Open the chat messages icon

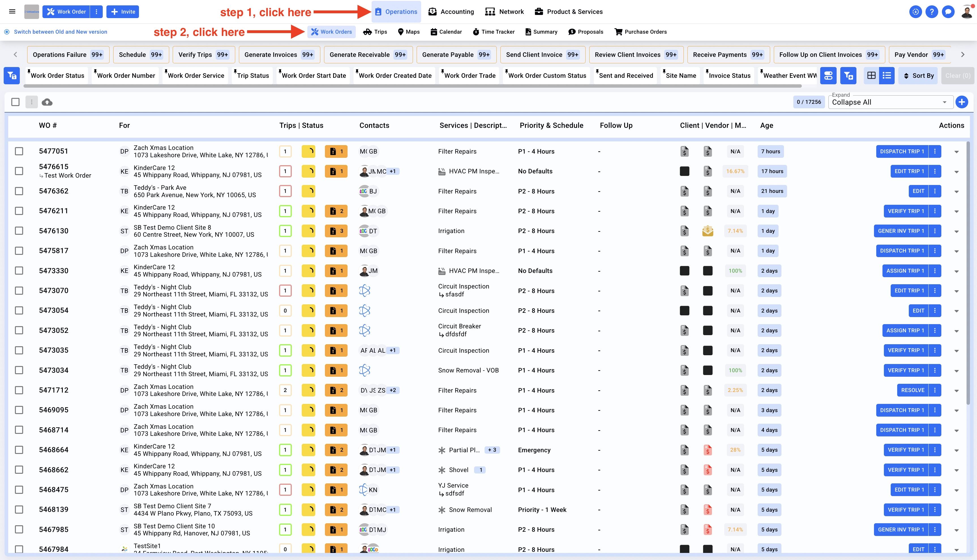click(948, 12)
